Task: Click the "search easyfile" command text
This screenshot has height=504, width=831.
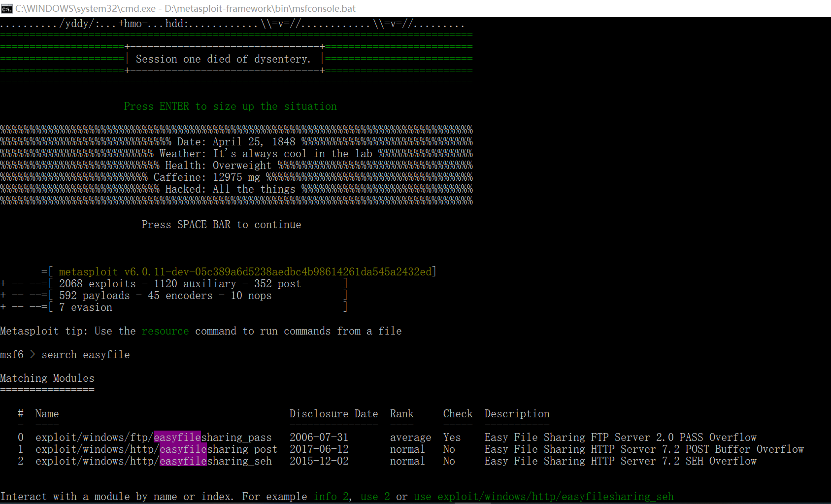Action: (85, 355)
